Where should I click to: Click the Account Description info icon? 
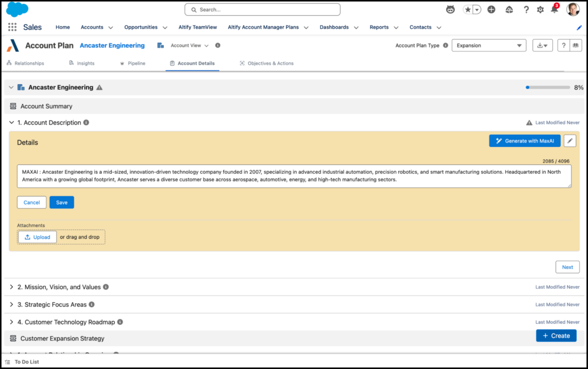tap(86, 123)
